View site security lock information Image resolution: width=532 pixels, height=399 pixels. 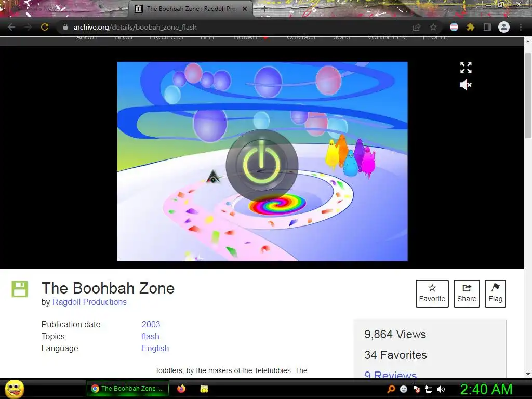click(x=65, y=27)
